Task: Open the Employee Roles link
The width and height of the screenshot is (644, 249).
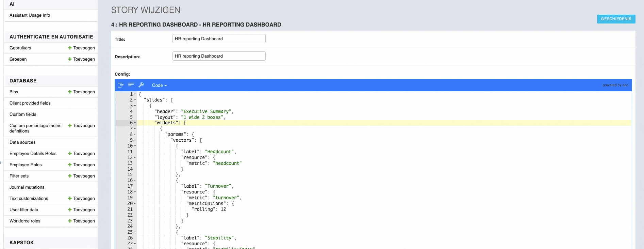Action: click(26, 165)
